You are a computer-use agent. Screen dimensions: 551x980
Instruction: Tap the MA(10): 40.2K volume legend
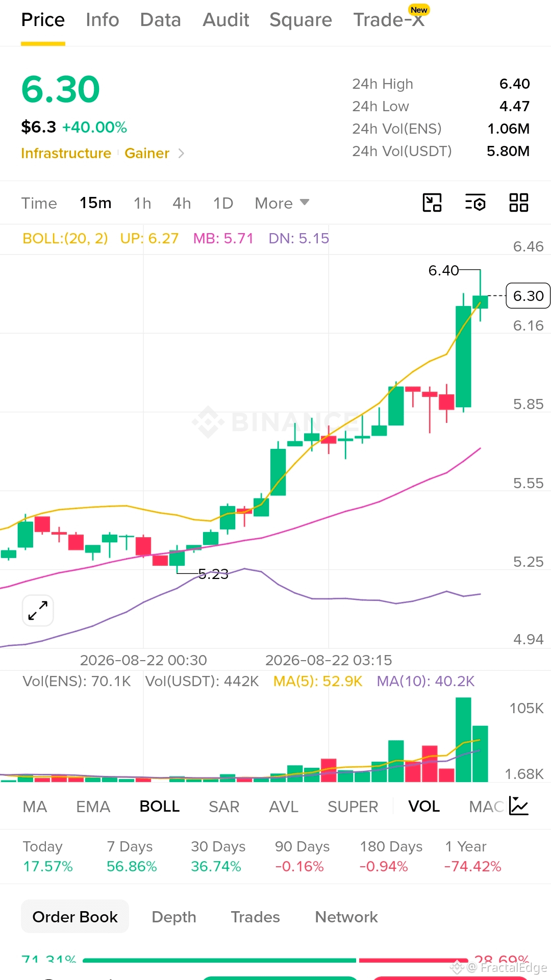tap(426, 682)
